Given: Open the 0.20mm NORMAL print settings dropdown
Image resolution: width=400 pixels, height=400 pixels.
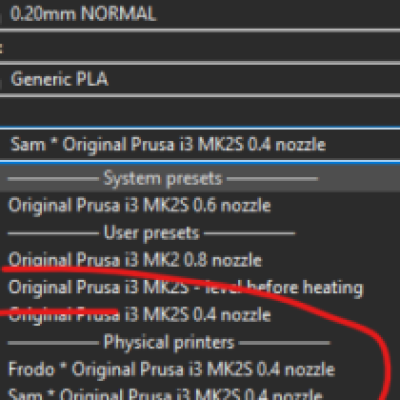Looking at the screenshot, I should point(200,14).
